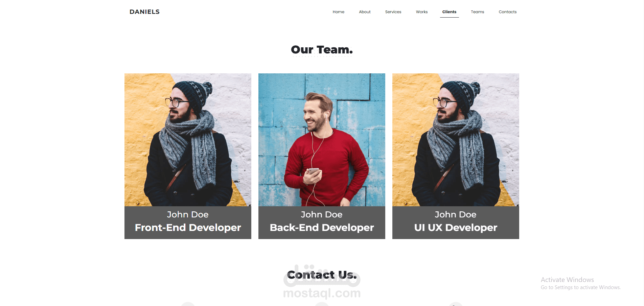This screenshot has width=644, height=306.
Task: Click John Doe name above UI UX Developer
Action: pos(456,214)
